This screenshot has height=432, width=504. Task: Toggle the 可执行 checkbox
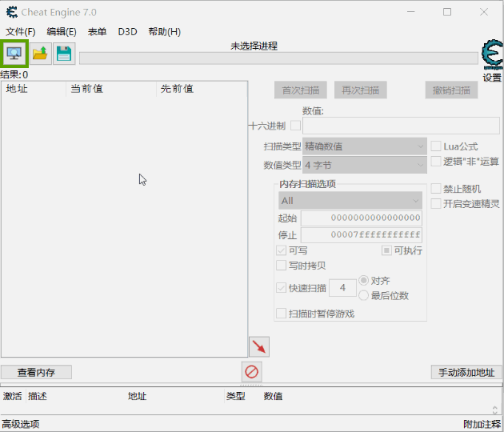[x=386, y=250]
